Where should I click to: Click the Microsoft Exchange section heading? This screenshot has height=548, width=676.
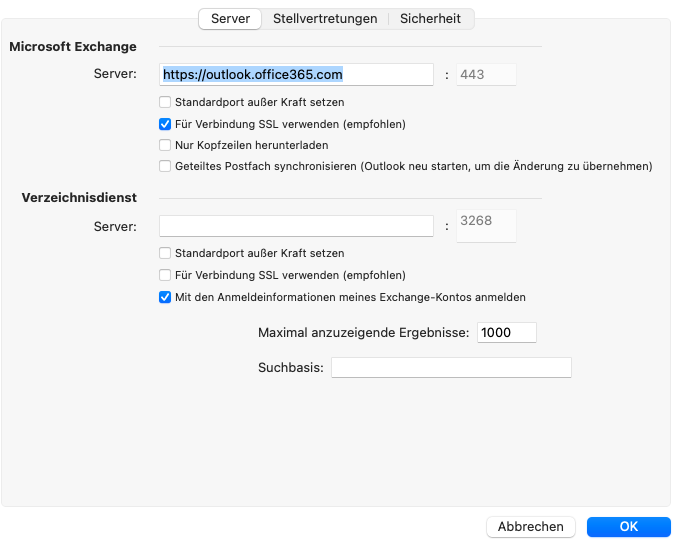[73, 47]
